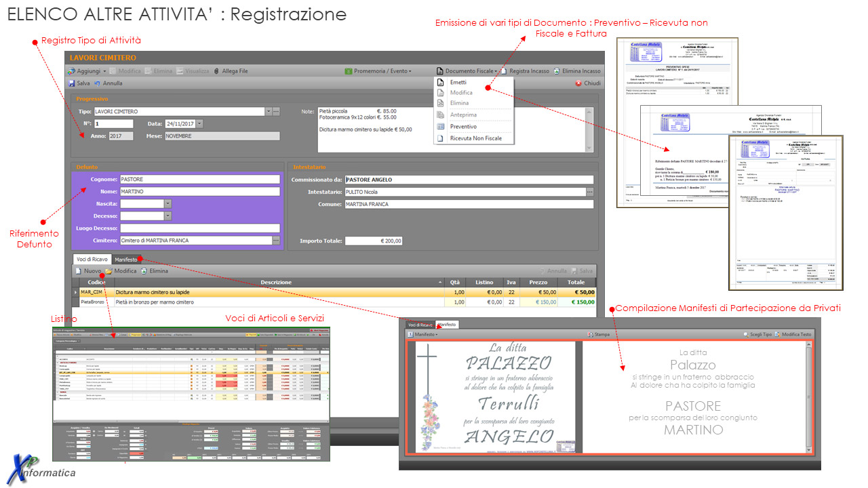
Task: Click the Cognome field containing PASTORE
Action: tap(200, 180)
